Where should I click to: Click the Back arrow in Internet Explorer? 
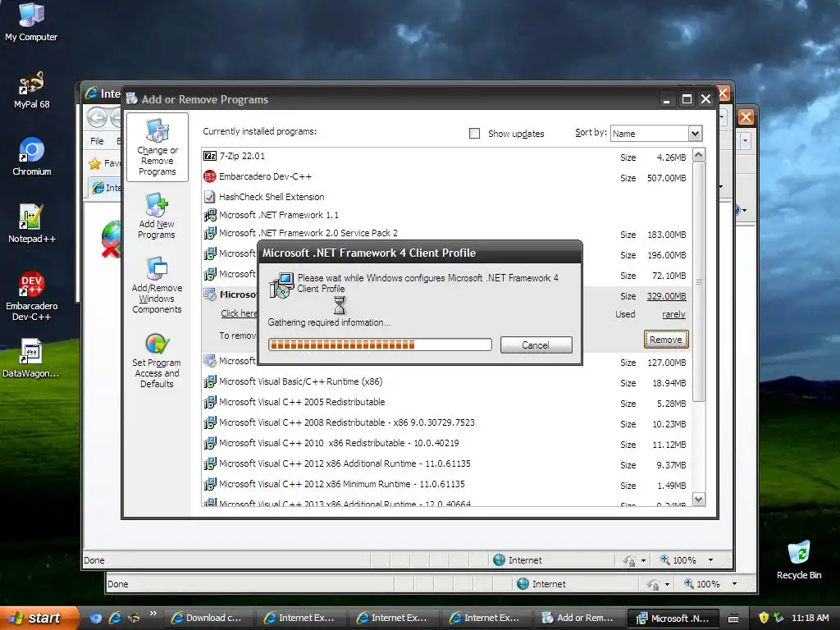(97, 117)
